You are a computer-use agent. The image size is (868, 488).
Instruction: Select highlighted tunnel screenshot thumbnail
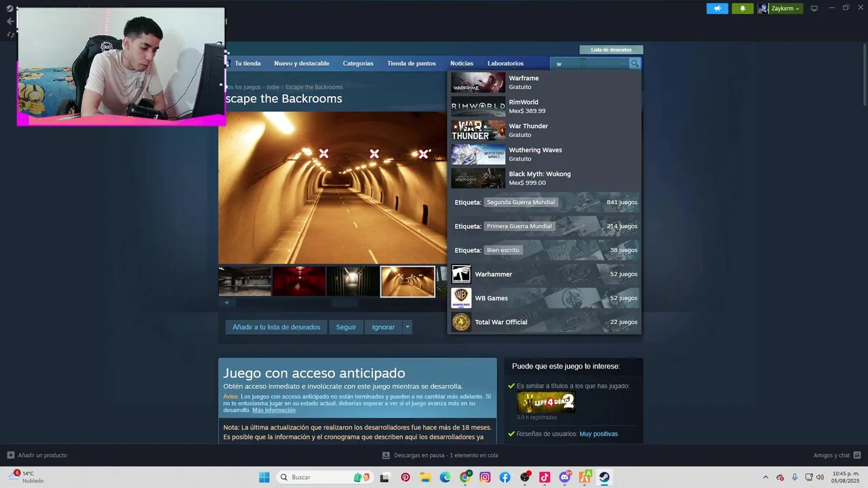[x=408, y=281]
